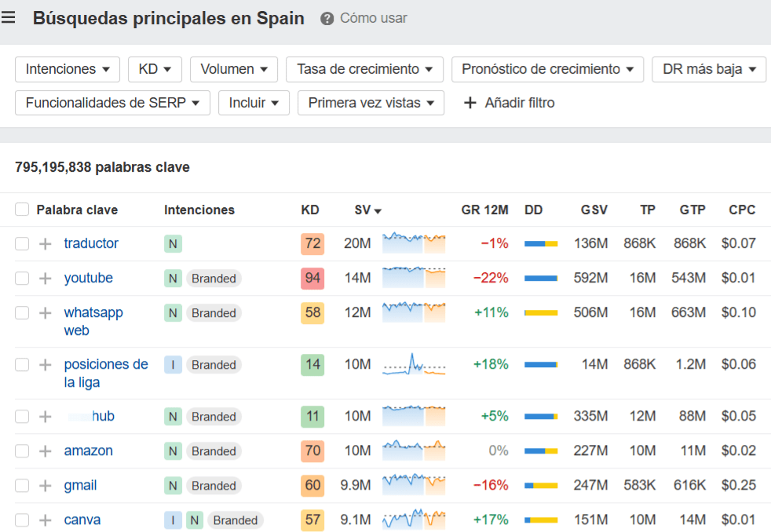Viewport: 771px width, 532px height.
Task: Click the plus icon next to "amazon"
Action: pos(45,450)
